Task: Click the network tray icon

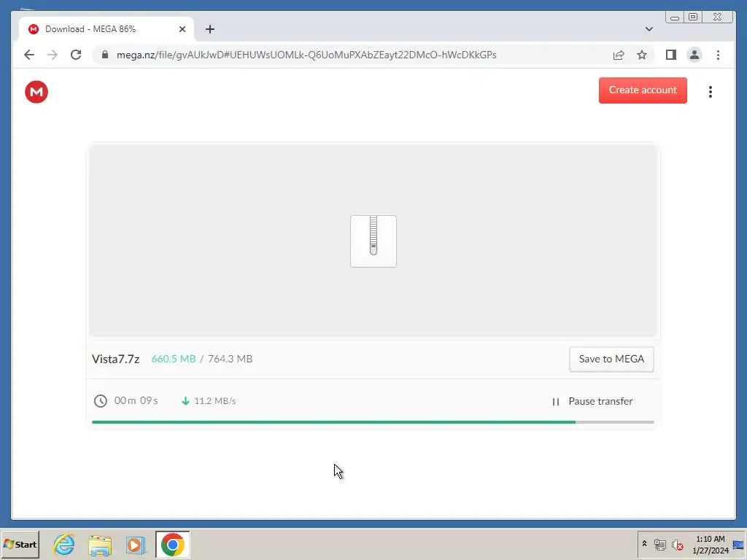Action: (x=659, y=544)
